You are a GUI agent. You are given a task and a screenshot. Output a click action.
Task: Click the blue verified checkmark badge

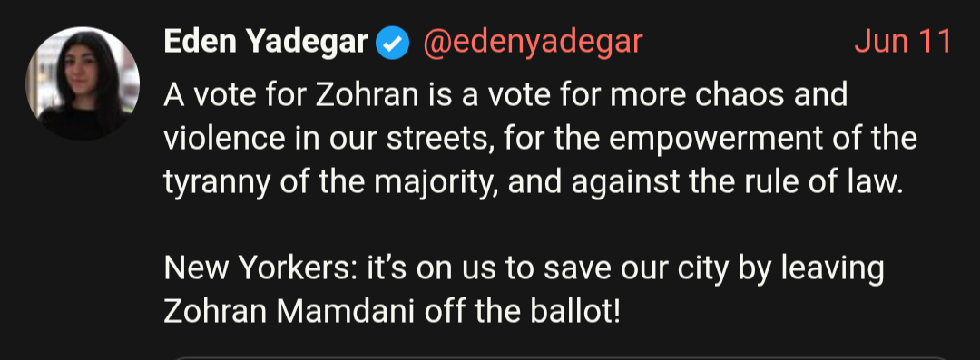click(393, 44)
